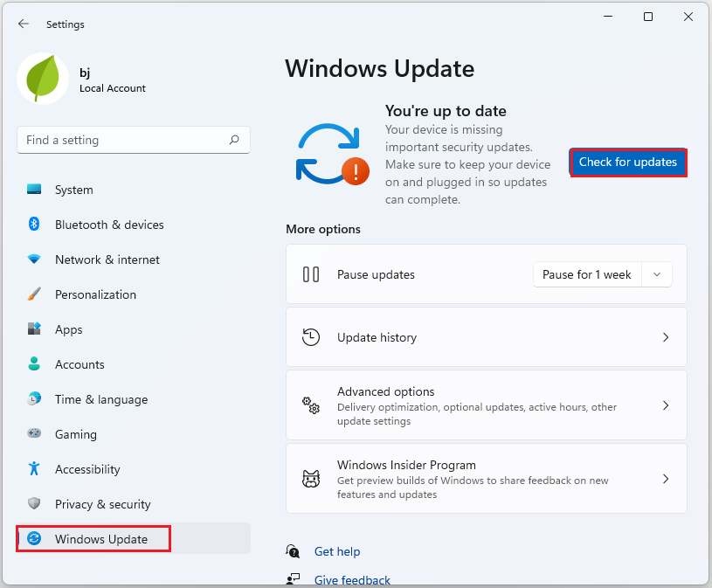The width and height of the screenshot is (712, 588).
Task: Open the System settings category
Action: (134, 190)
